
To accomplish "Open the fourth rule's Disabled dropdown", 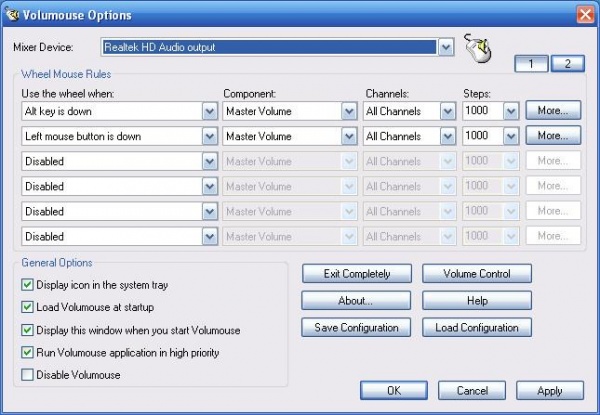I will coord(210,186).
